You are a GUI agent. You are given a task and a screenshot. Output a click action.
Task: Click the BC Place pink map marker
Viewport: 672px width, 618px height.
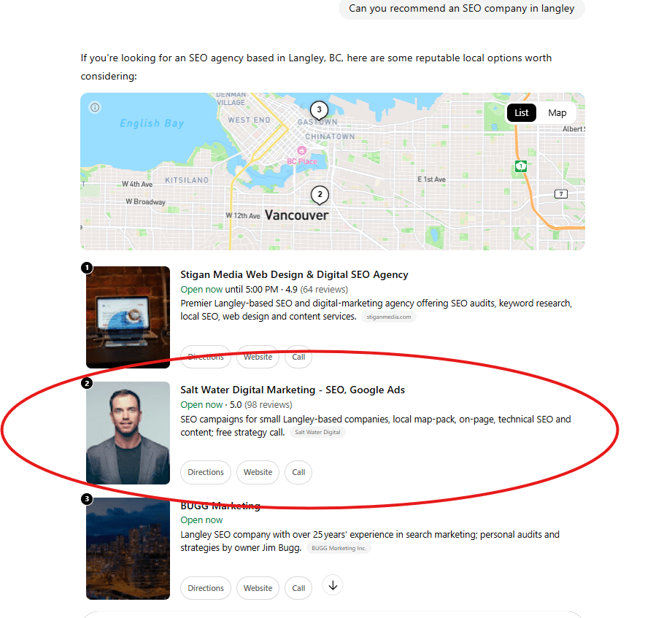click(x=302, y=150)
